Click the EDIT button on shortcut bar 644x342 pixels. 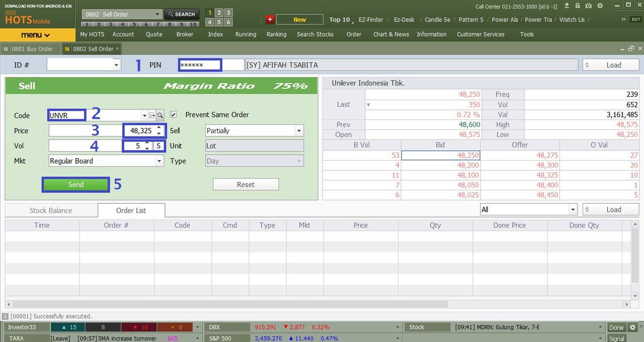[x=636, y=20]
